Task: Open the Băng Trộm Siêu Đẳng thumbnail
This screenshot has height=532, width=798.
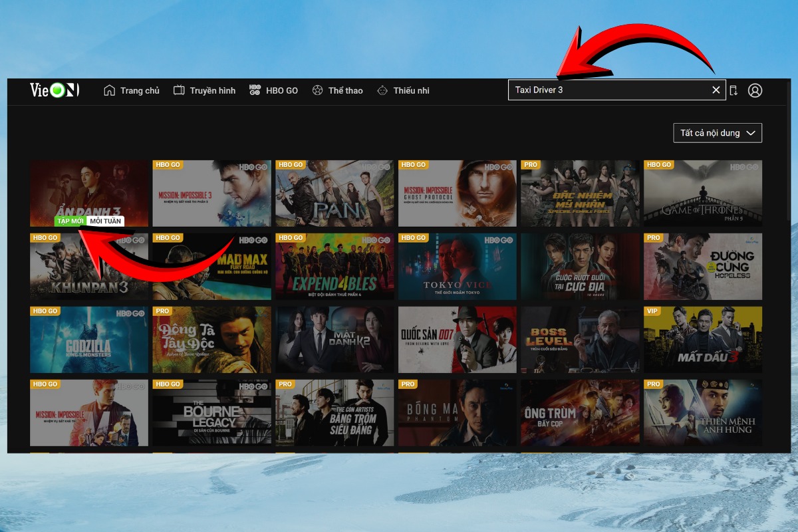Action: [334, 412]
